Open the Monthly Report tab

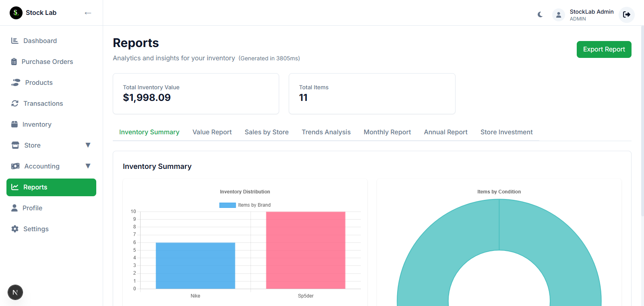click(387, 132)
